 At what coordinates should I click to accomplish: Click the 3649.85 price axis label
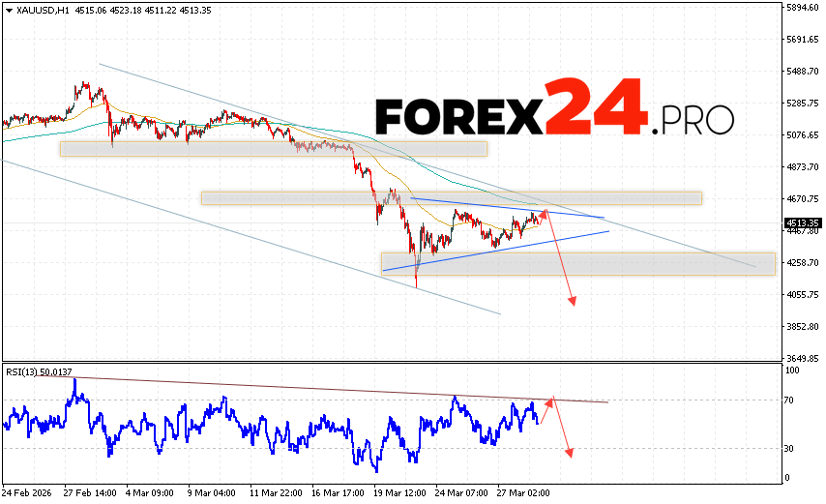point(802,357)
